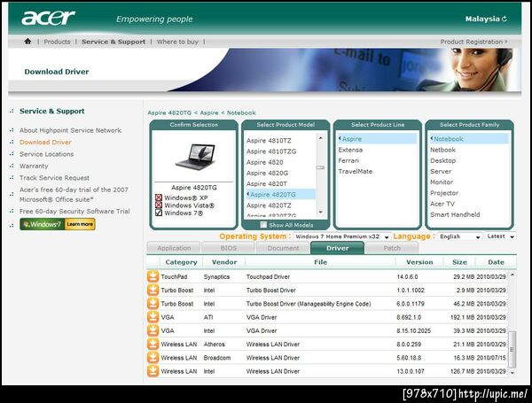Click driver table scroll down arrow

512,373
